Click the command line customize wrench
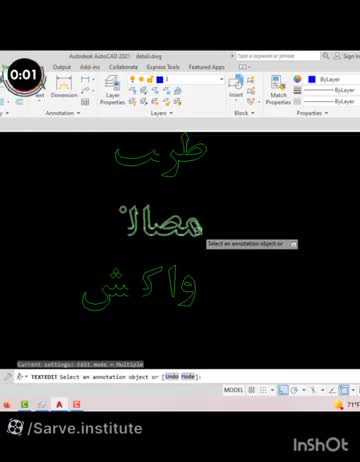Image resolution: width=360 pixels, height=462 pixels. [7, 377]
